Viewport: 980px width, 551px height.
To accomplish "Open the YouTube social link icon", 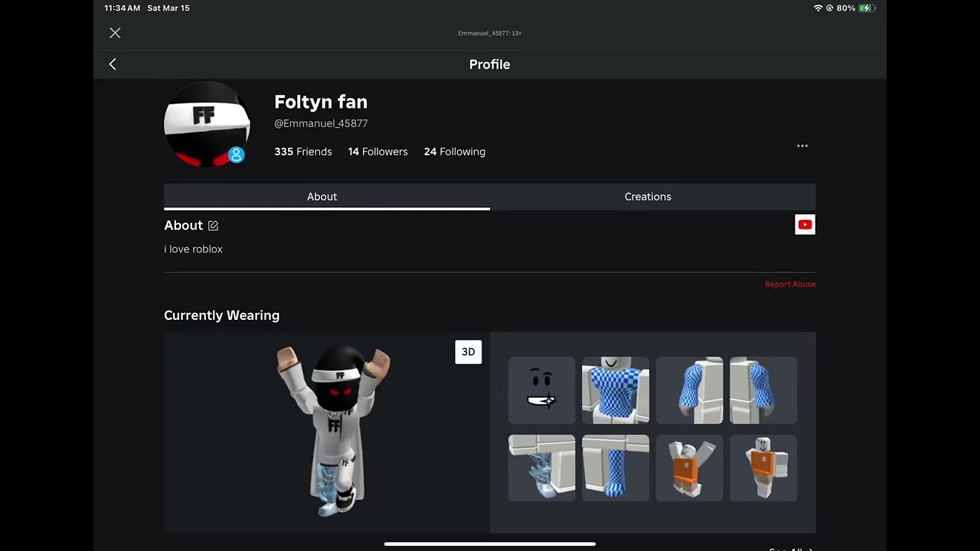I will click(x=805, y=224).
